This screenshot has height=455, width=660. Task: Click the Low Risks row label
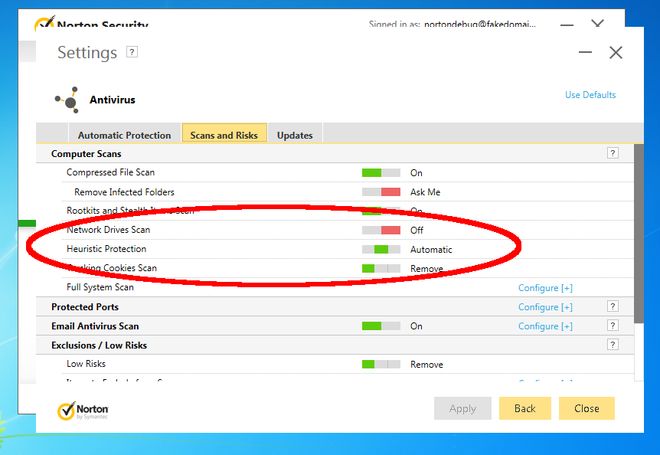(x=86, y=364)
